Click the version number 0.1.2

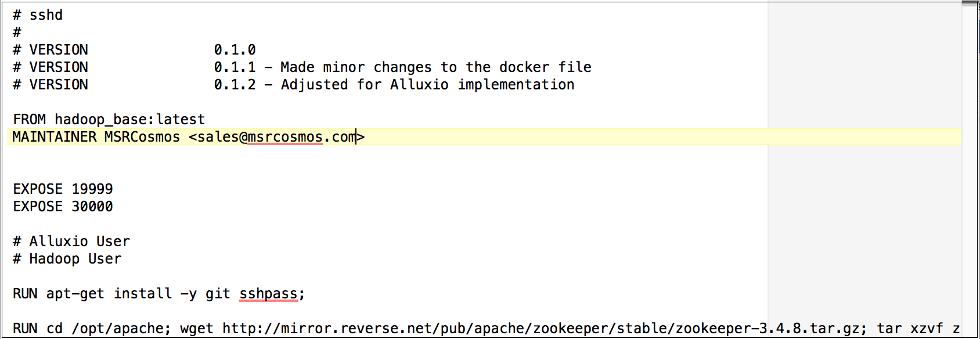pos(235,85)
